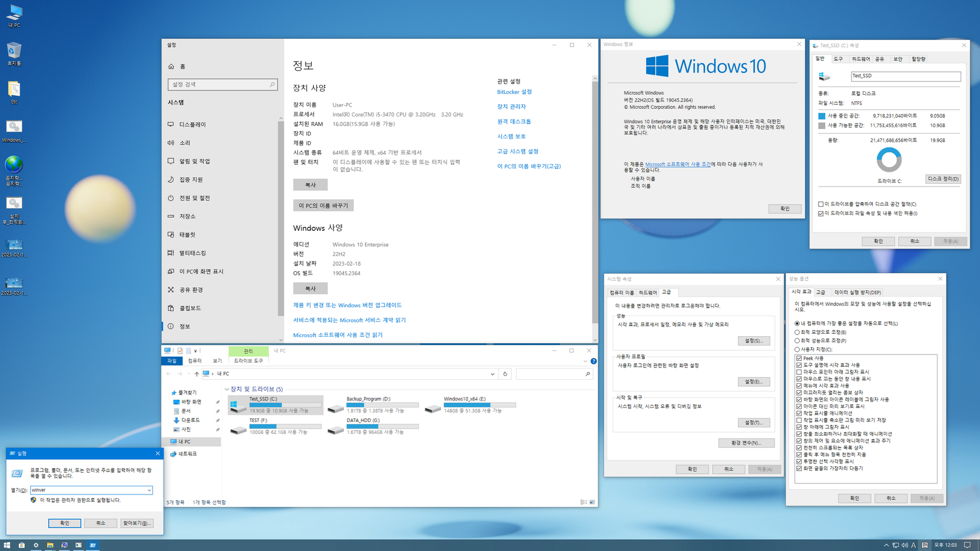Image resolution: width=980 pixels, height=551 pixels.
Task: Collapse 장치 및 드라이브 group in Explorer
Action: pyautogui.click(x=227, y=389)
